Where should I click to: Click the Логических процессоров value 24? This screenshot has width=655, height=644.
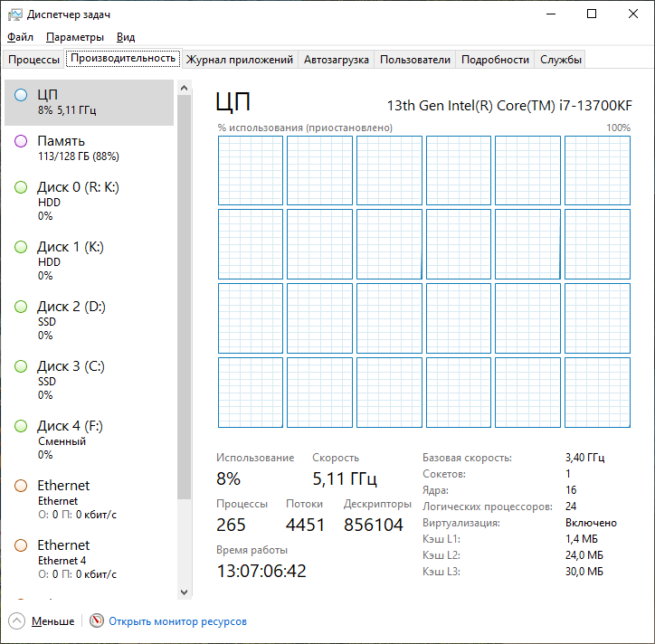click(x=571, y=507)
